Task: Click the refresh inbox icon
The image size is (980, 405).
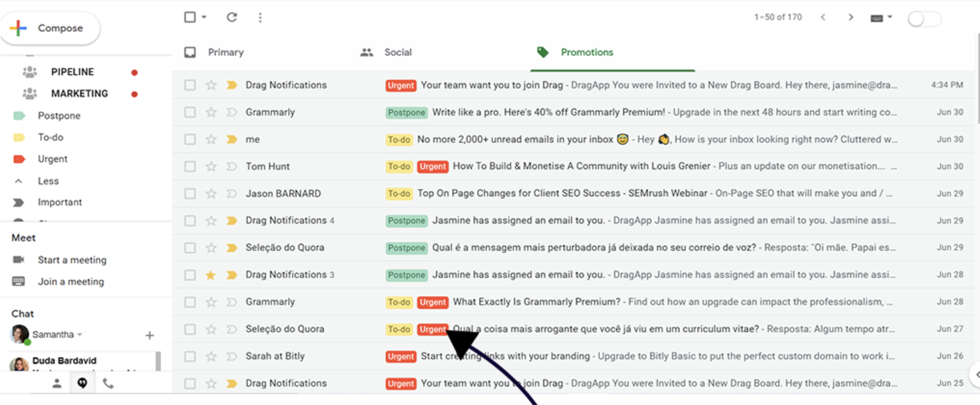Action: tap(232, 17)
